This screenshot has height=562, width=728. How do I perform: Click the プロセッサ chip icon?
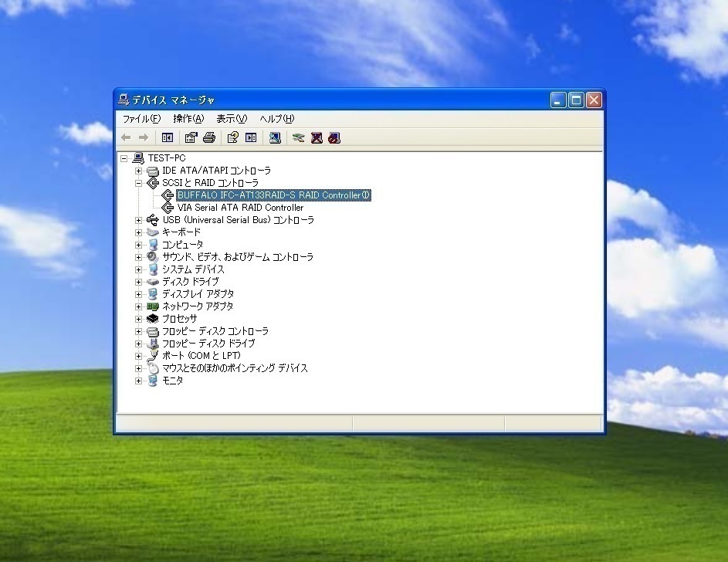coord(153,319)
